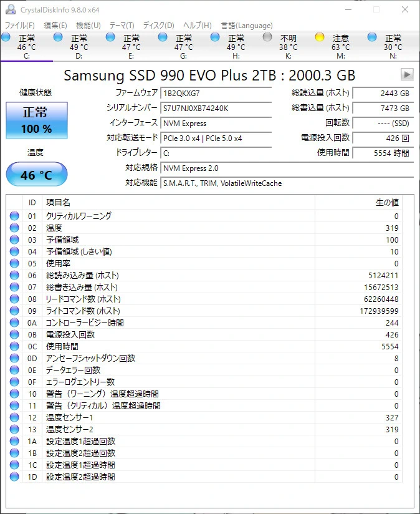Switch to the D: drive tab label
Viewport: 420px width, 514px height.
pos(79,56)
